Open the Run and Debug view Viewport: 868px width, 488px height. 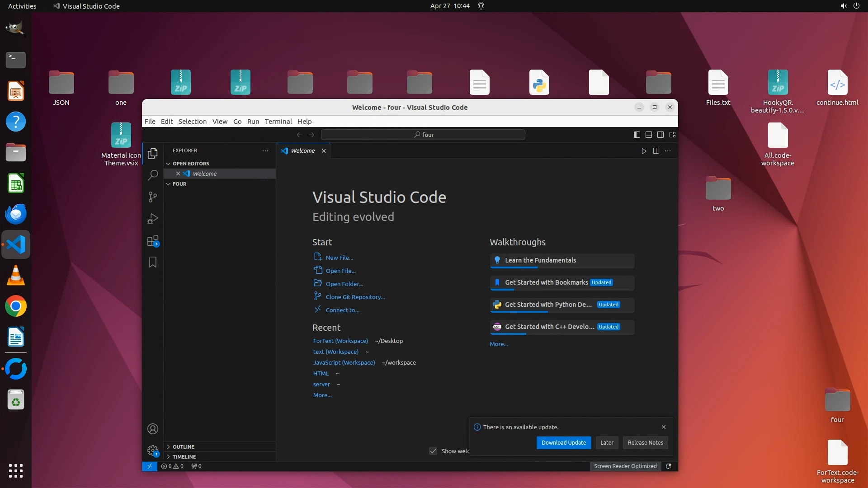point(153,219)
